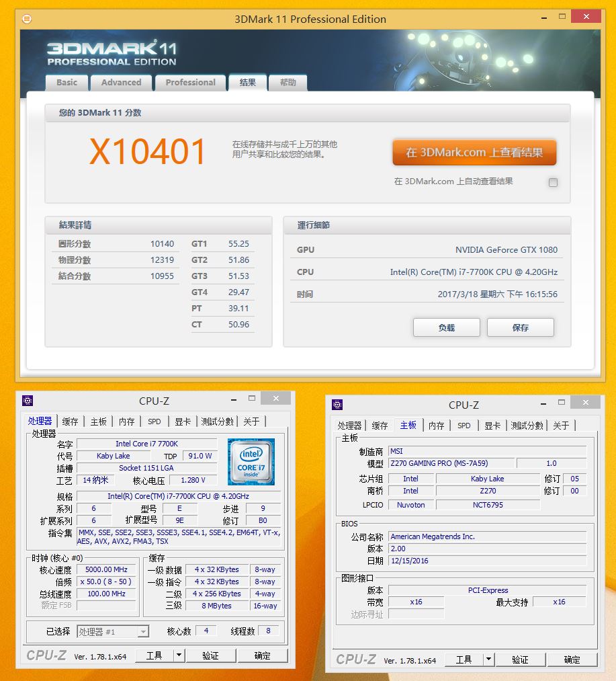Click the CPU-Z icon in the left window title bar
Screen dimensions: 616x681
(28, 401)
